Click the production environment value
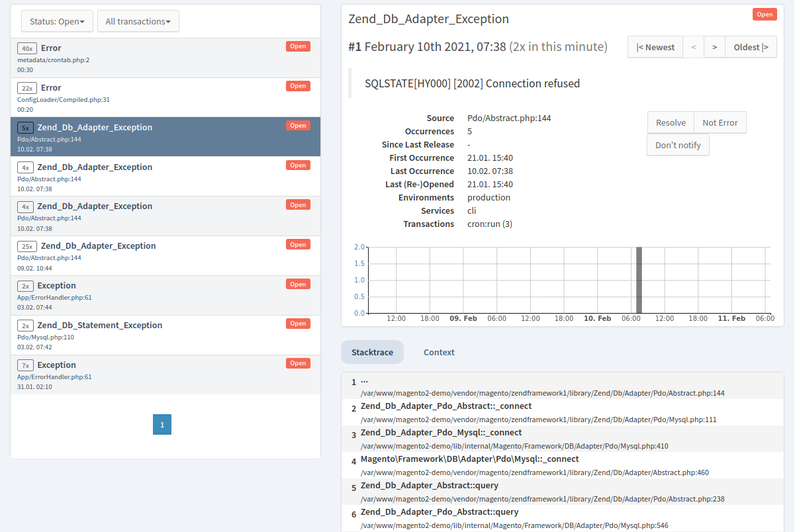 489,197
